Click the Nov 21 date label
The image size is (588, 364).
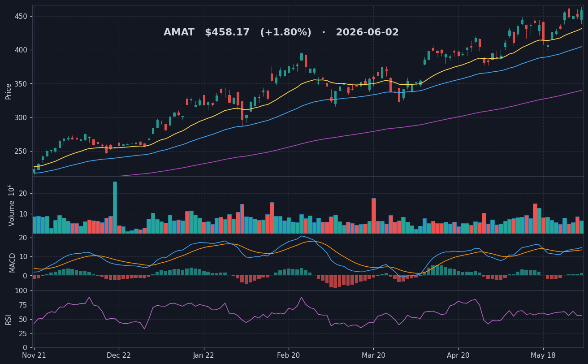pos(34,356)
